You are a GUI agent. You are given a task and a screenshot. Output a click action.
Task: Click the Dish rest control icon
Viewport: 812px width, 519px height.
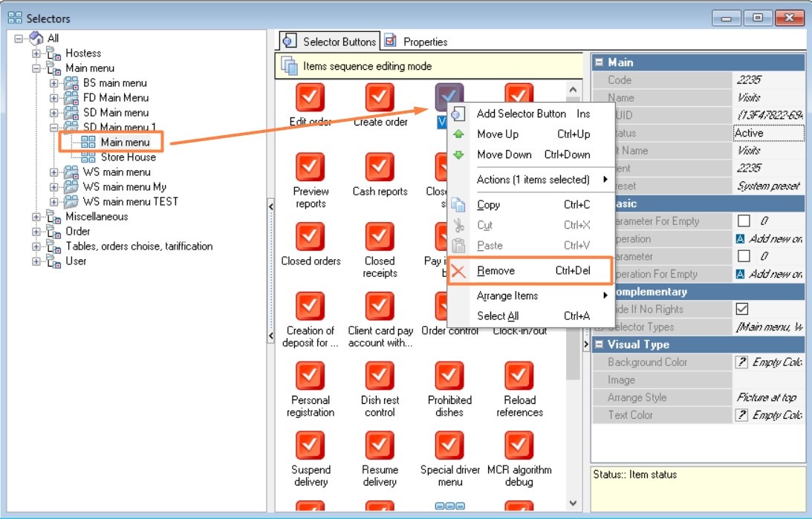[x=380, y=376]
